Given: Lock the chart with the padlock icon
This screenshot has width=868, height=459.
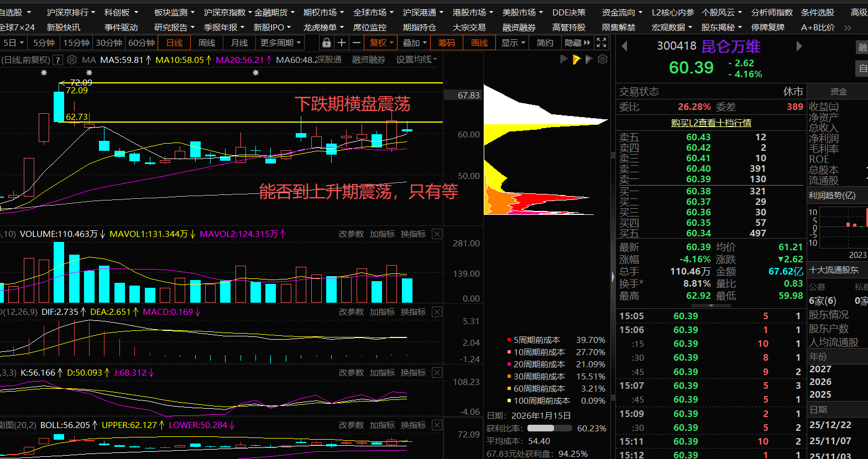Looking at the screenshot, I should click(327, 43).
